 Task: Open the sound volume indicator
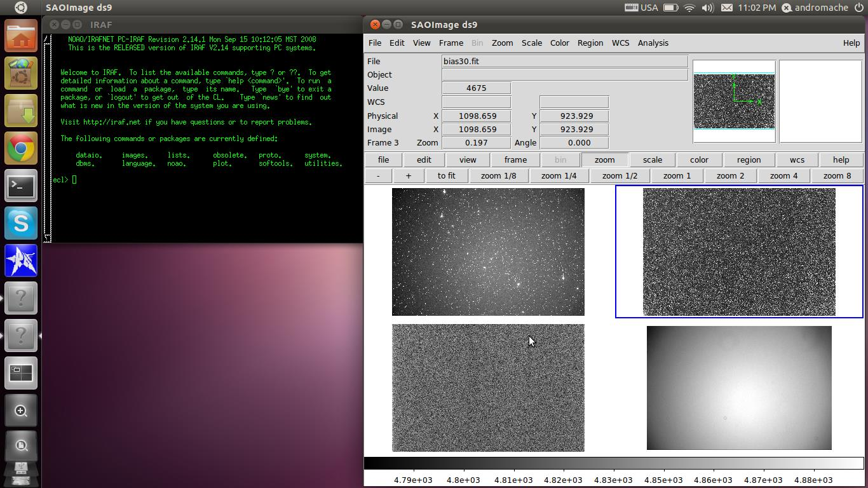pyautogui.click(x=708, y=8)
